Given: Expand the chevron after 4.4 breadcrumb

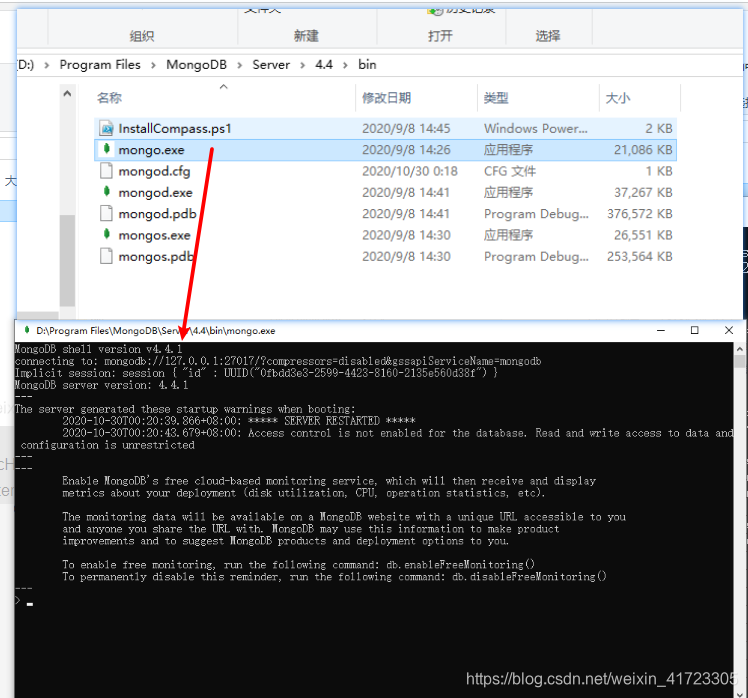Looking at the screenshot, I should 345,65.
